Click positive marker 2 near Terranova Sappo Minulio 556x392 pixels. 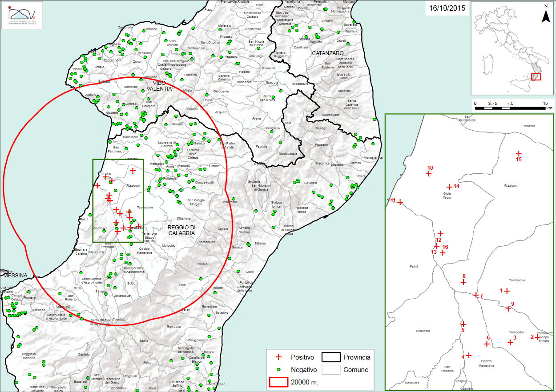tap(537, 337)
